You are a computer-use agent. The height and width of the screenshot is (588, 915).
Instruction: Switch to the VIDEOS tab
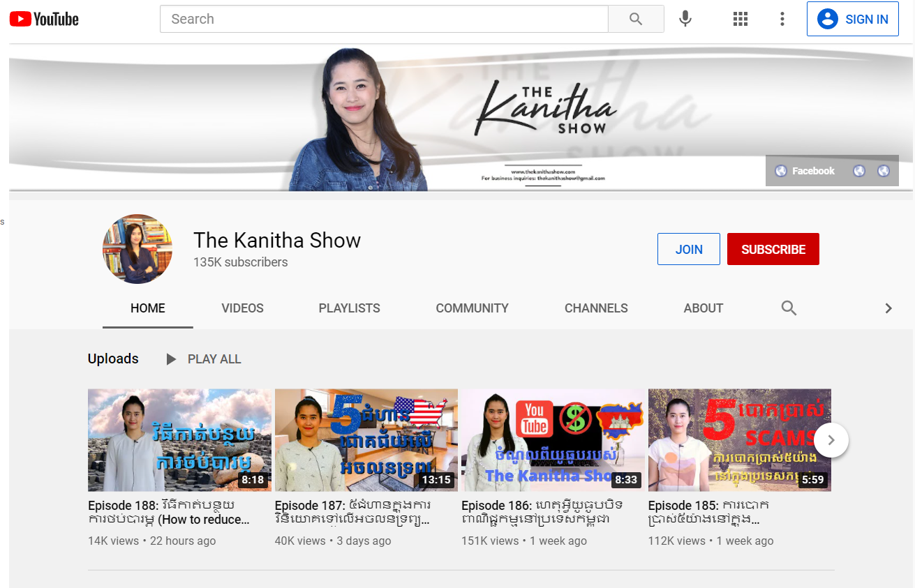[x=242, y=308]
